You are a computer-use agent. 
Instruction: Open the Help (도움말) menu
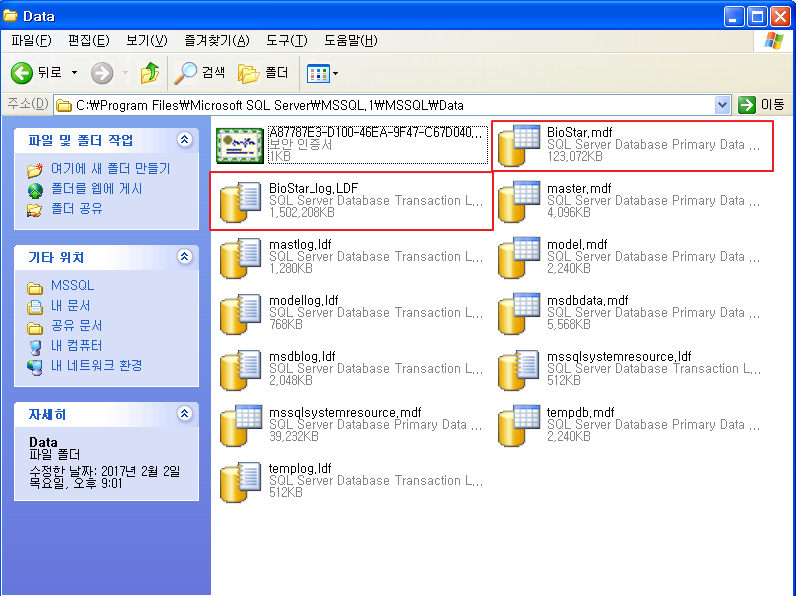coord(351,41)
